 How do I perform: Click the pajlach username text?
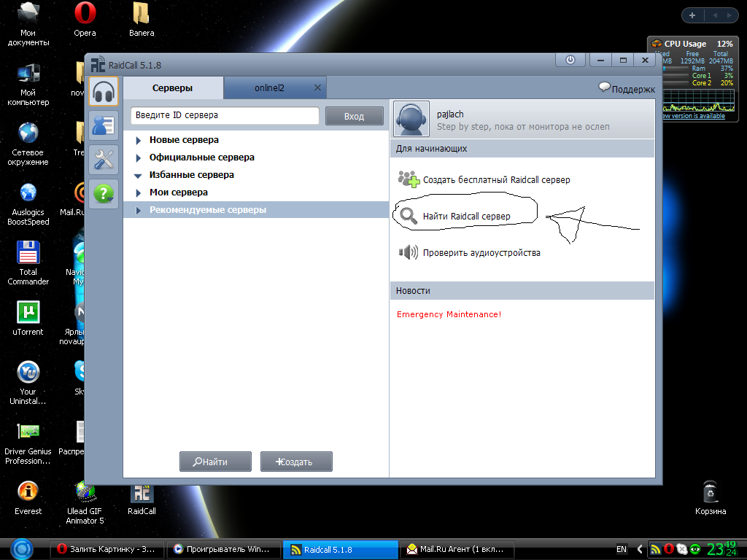pyautogui.click(x=450, y=114)
